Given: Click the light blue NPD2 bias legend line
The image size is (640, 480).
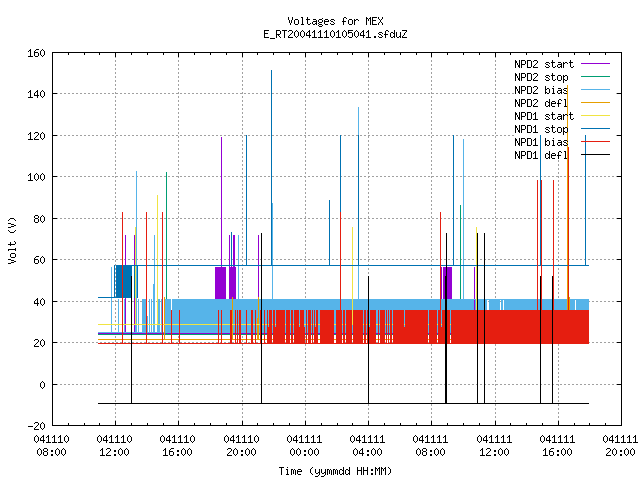Looking at the screenshot, I should coord(596,90).
